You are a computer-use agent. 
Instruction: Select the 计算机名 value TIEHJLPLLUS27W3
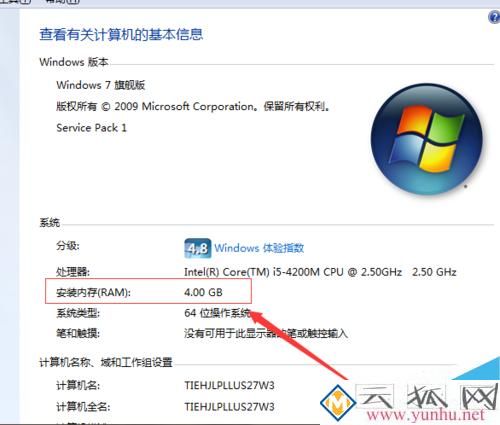tap(229, 385)
